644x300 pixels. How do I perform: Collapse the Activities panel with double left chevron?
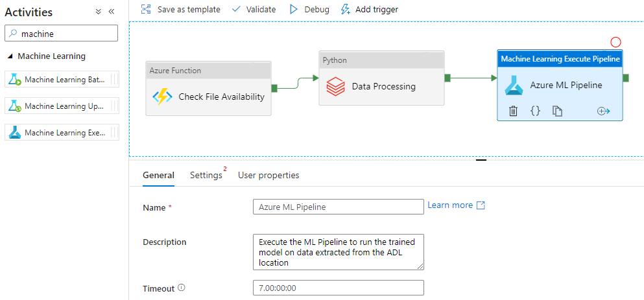pyautogui.click(x=112, y=12)
